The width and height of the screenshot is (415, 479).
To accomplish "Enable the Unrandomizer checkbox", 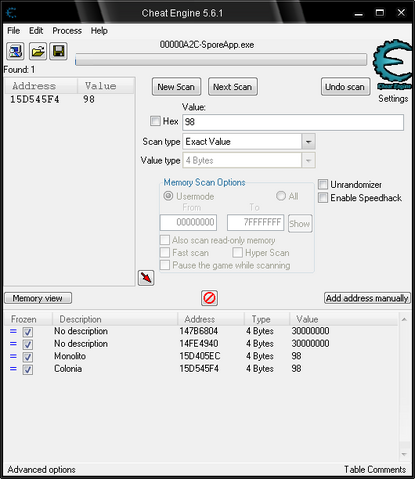I will click(323, 184).
